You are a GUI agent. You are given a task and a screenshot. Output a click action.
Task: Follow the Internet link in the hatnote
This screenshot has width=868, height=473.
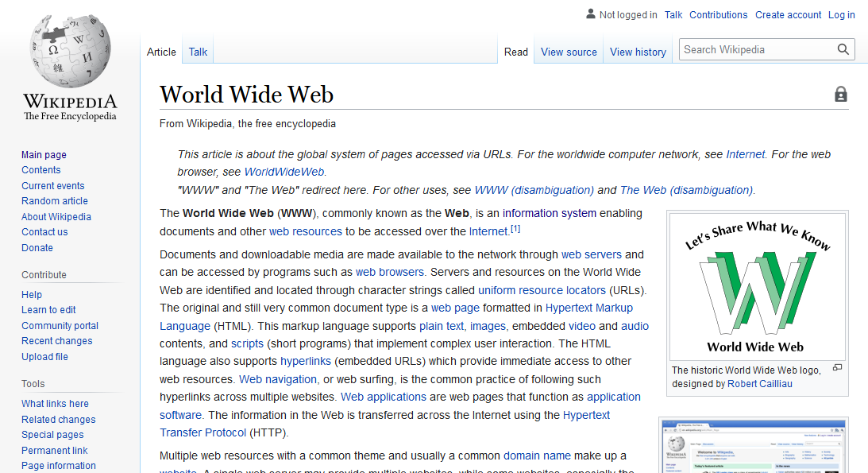pos(745,154)
